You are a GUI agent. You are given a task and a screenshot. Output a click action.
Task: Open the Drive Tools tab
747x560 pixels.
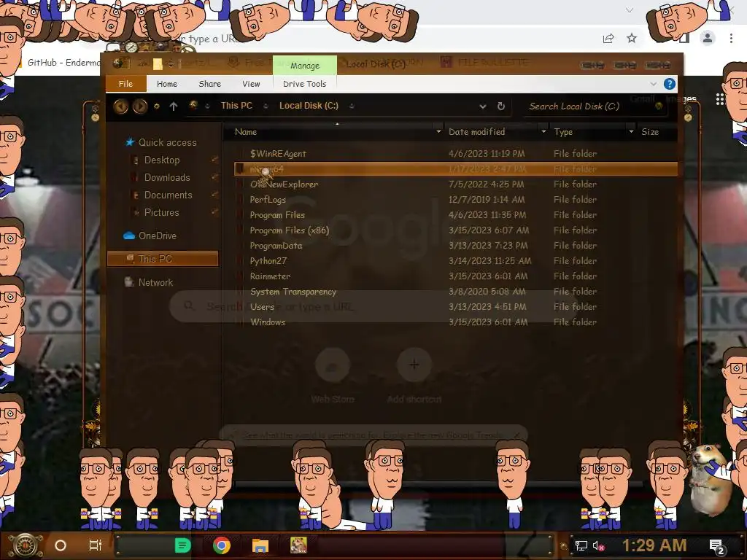[304, 84]
